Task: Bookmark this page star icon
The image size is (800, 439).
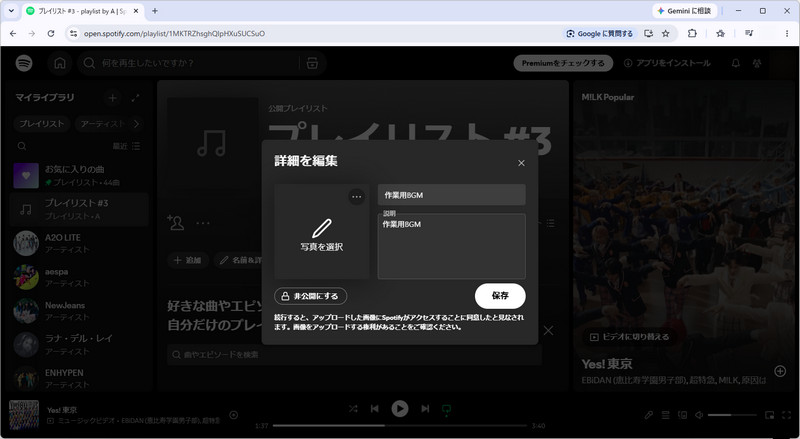Action: pos(665,34)
